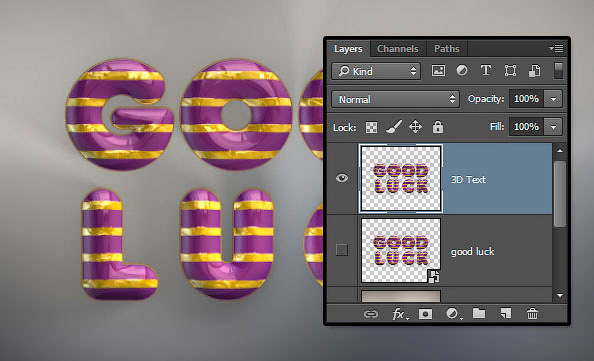Viewport: 594px width, 361px height.
Task: Lock image pixels with brush icon
Action: [x=394, y=127]
